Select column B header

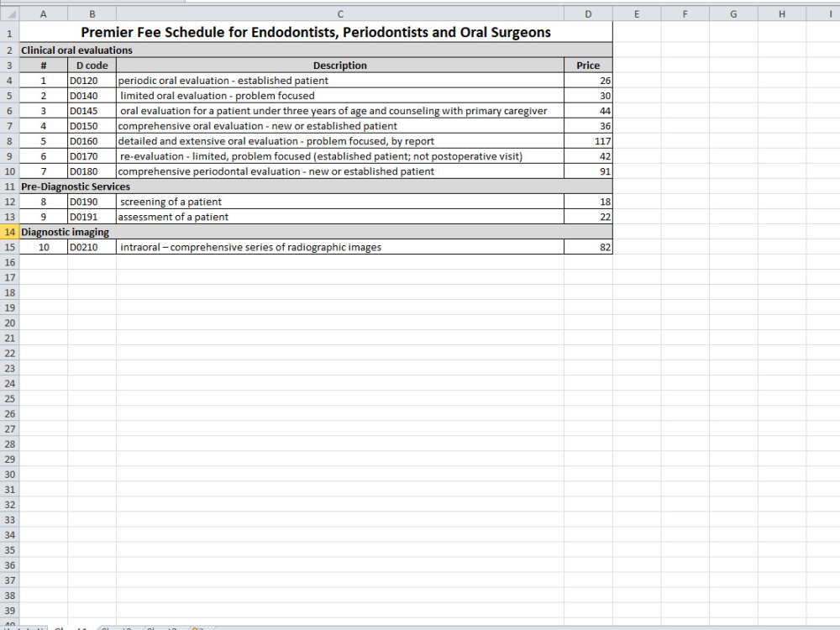tap(92, 14)
